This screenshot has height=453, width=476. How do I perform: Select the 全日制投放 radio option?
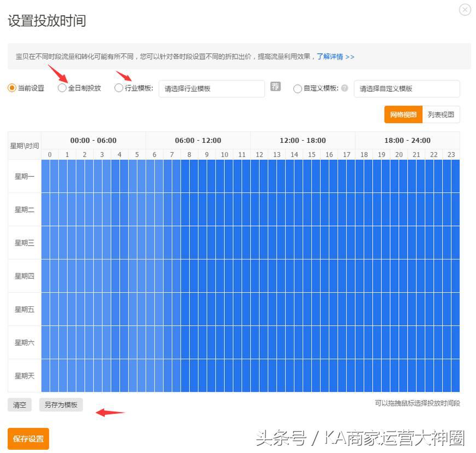[x=62, y=88]
